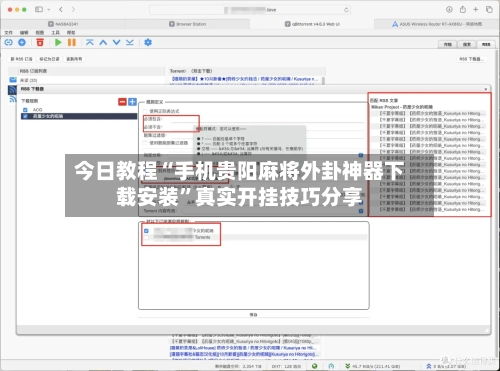
Task: Click the add torrent file plus icon
Action: tap(22, 42)
